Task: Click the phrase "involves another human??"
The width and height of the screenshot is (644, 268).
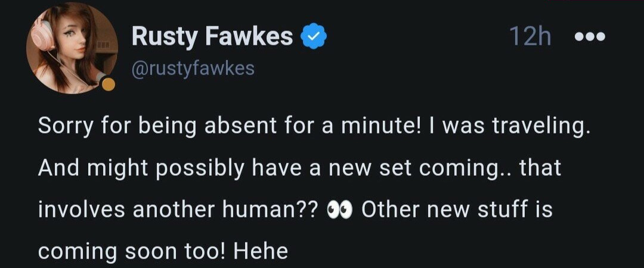Action: (178, 210)
